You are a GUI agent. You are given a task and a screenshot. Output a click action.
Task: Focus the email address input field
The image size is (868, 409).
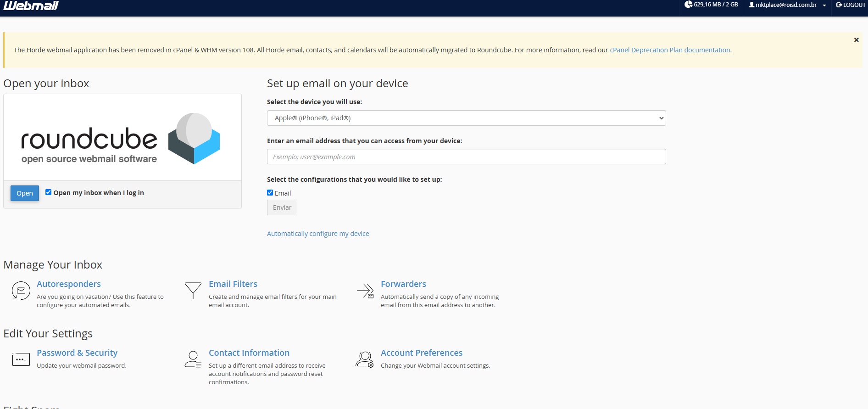(466, 157)
